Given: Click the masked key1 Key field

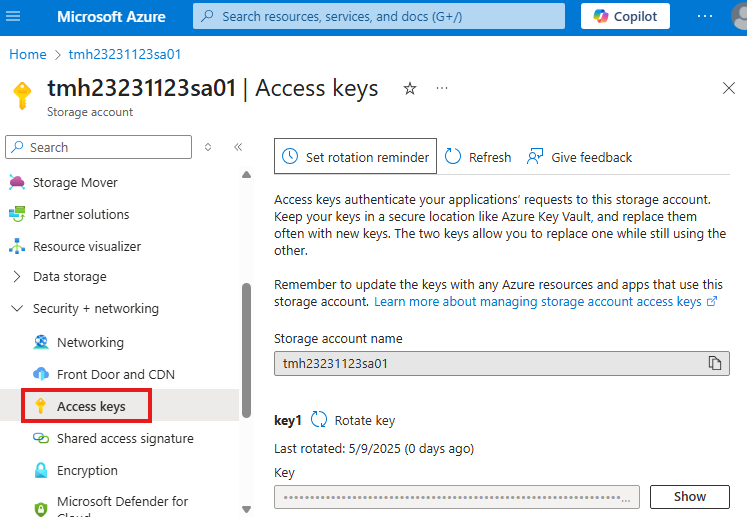Looking at the screenshot, I should coord(456,498).
